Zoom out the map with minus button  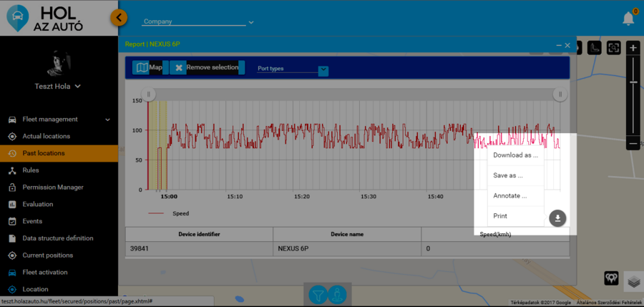[x=633, y=144]
